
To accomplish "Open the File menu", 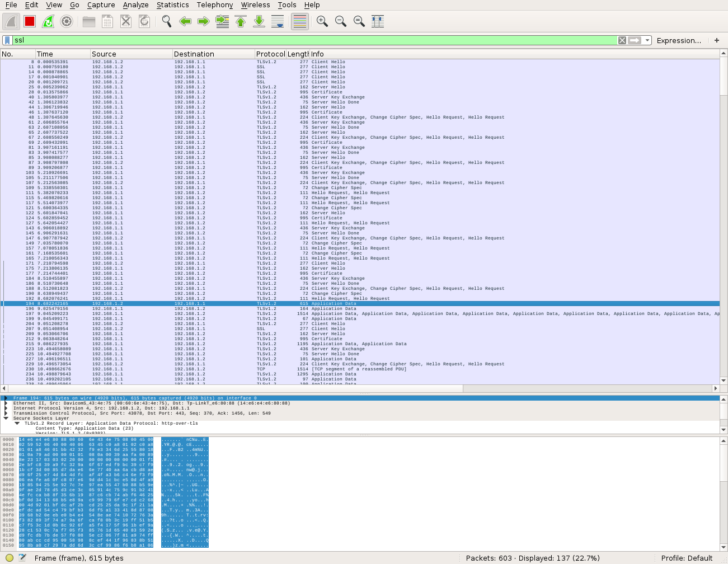I will [x=11, y=4].
